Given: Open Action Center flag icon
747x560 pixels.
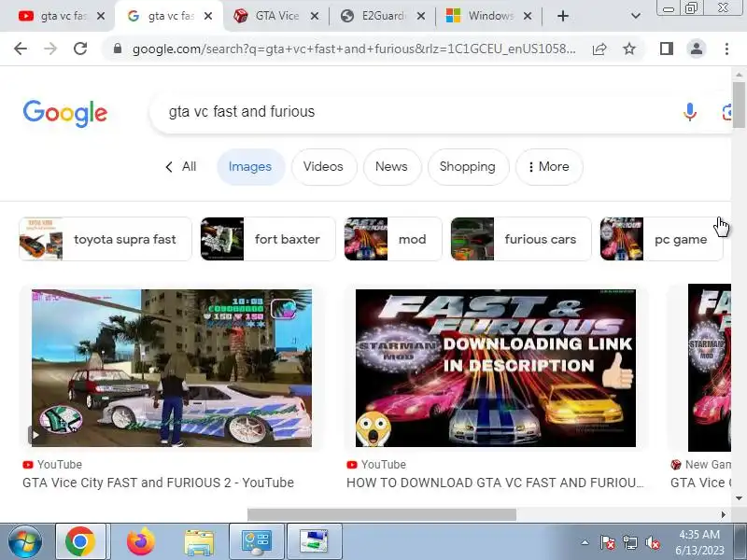Looking at the screenshot, I should click(x=608, y=542).
